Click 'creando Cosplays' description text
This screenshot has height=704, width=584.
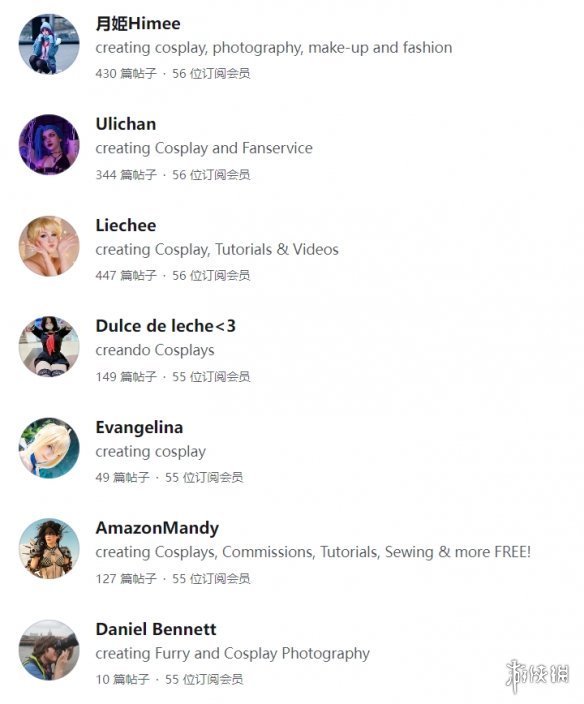[x=155, y=350]
